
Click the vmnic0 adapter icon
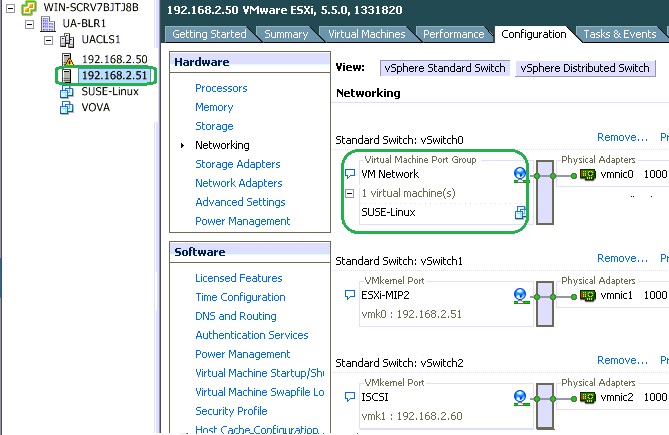coord(588,174)
